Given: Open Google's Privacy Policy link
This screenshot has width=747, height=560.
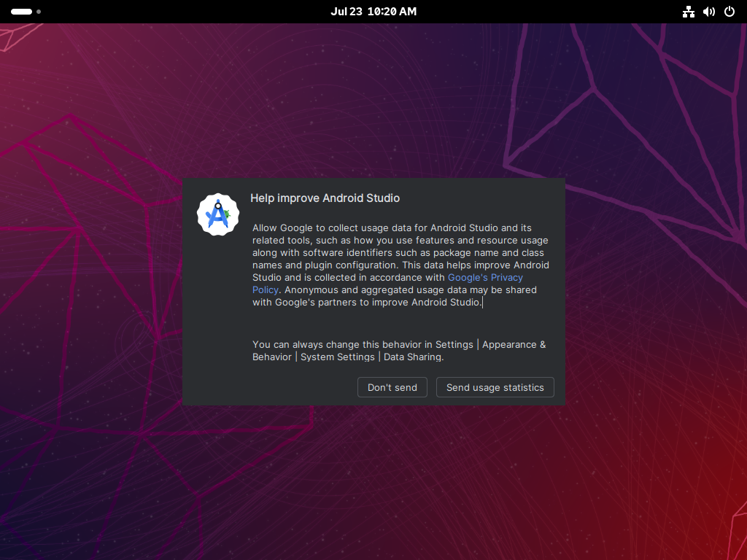Looking at the screenshot, I should (485, 278).
